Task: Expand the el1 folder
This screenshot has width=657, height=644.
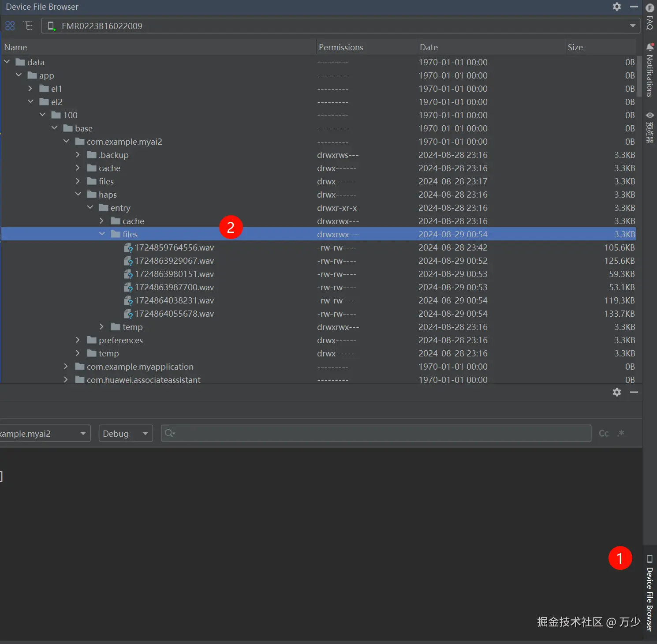Action: [x=30, y=88]
